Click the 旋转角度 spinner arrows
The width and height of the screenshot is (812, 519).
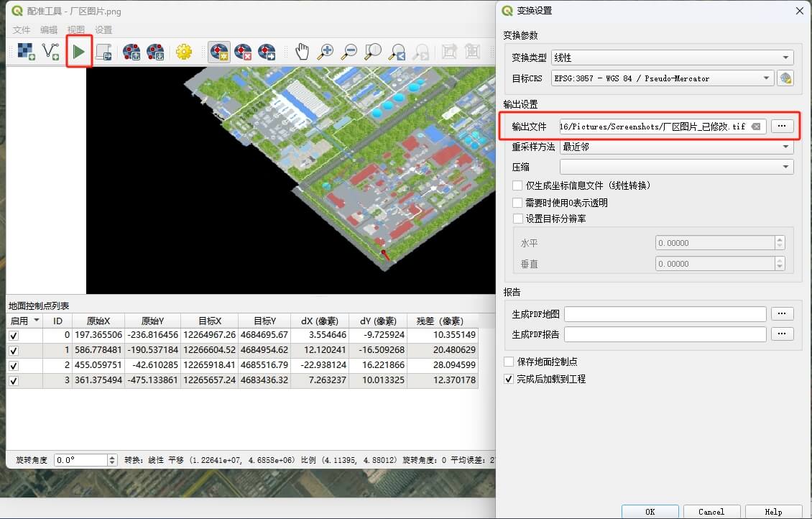pyautogui.click(x=112, y=460)
